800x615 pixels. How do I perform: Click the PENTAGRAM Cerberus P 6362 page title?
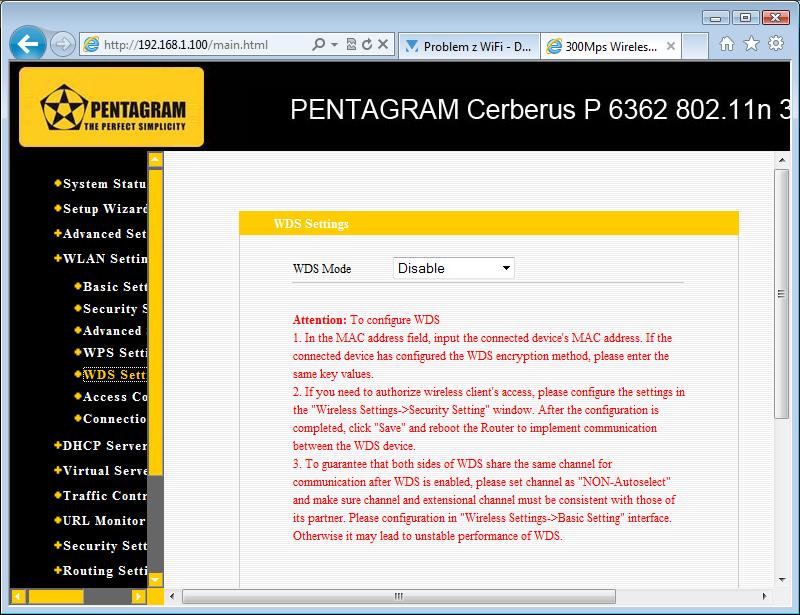540,109
